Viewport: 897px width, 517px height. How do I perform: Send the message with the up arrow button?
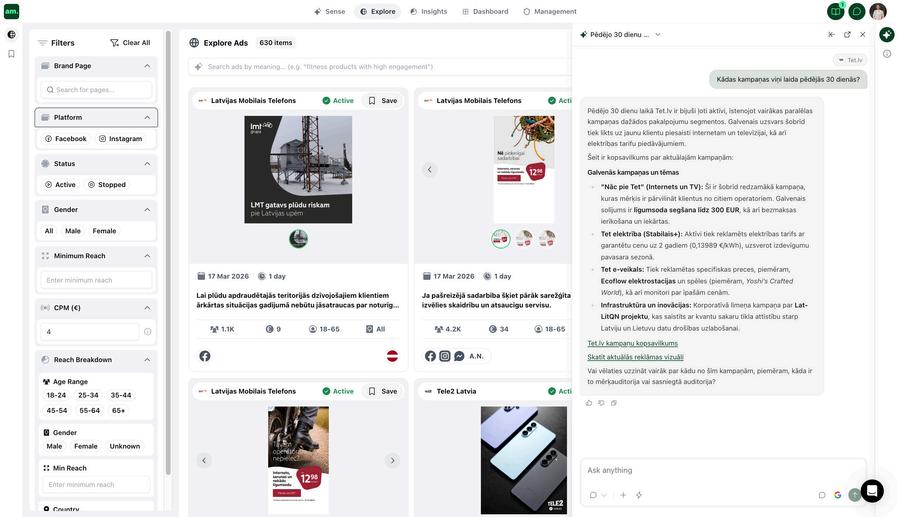[854, 495]
